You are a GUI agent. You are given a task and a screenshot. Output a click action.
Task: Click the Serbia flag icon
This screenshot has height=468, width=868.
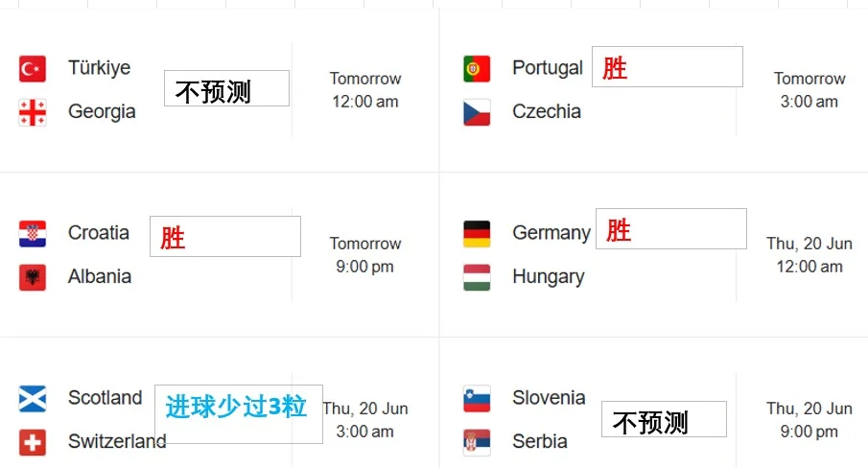477,442
